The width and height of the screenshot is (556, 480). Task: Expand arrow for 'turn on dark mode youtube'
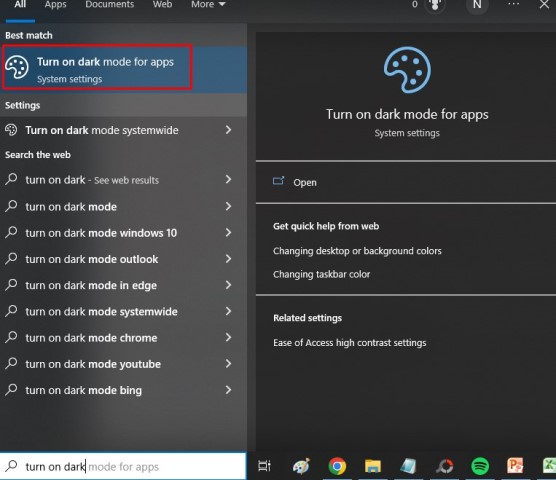pos(229,363)
